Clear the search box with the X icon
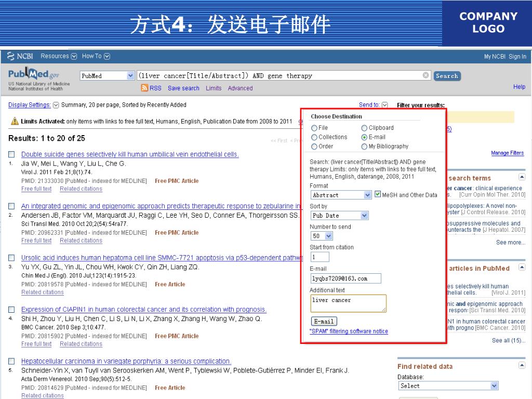 coord(425,75)
